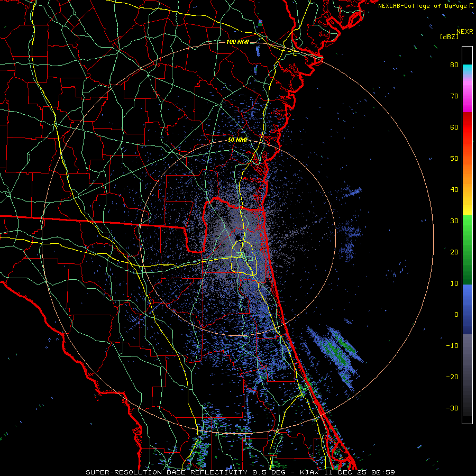
Task: Click the 100 NMI range ring label
Action: [237, 42]
